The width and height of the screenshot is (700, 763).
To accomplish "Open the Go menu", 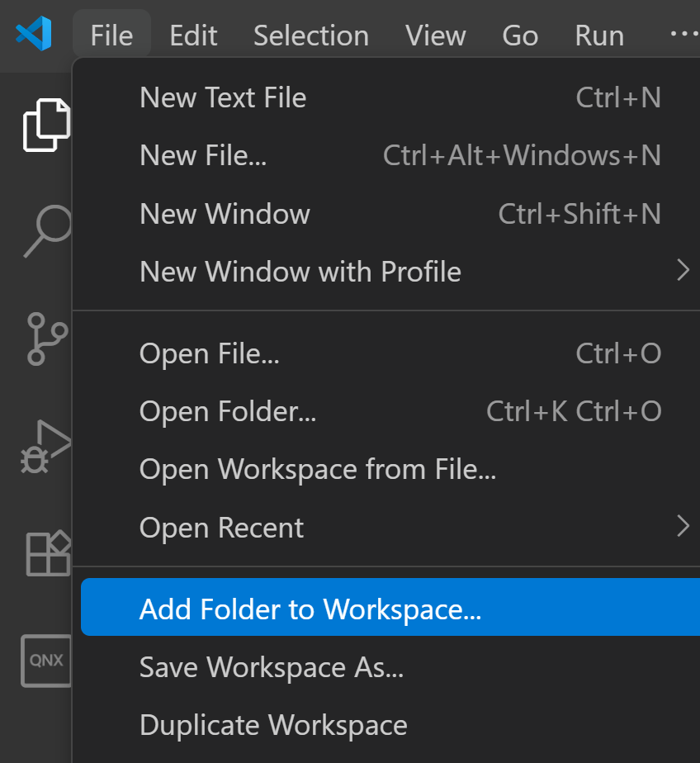I will pyautogui.click(x=520, y=36).
